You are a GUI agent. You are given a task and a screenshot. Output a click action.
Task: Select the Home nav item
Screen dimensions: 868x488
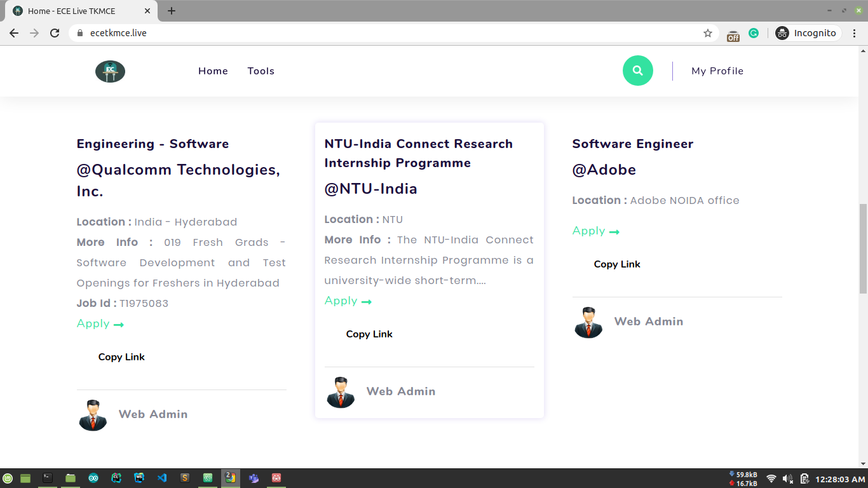point(213,71)
